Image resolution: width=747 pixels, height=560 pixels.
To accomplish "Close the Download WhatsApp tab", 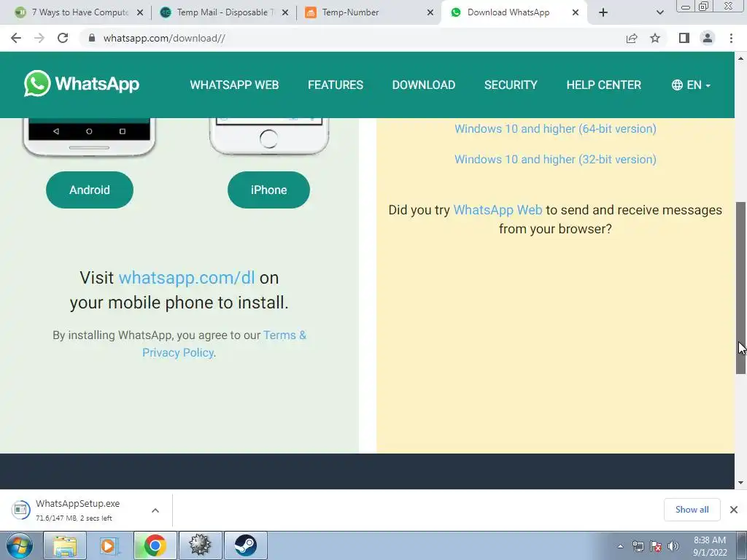I will click(x=576, y=12).
